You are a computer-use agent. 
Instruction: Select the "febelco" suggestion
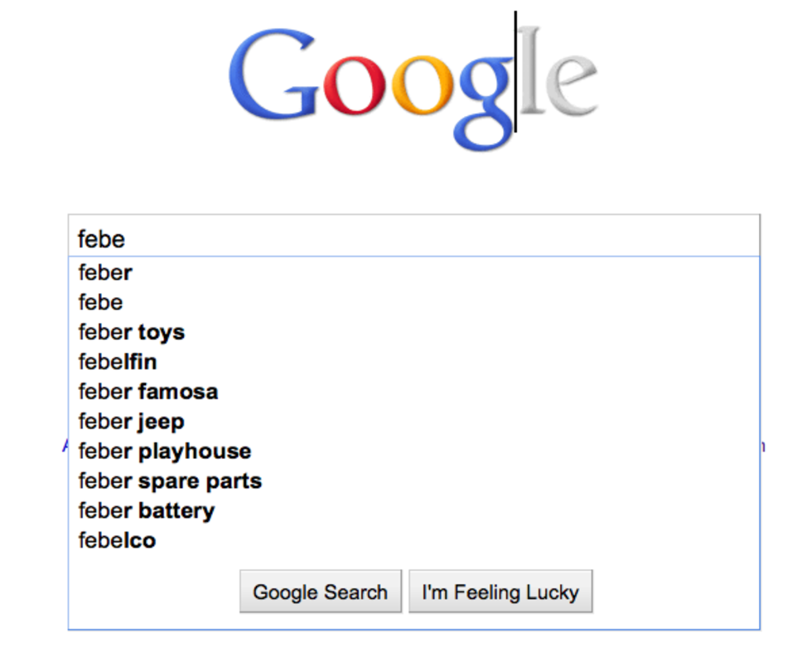tap(413, 540)
